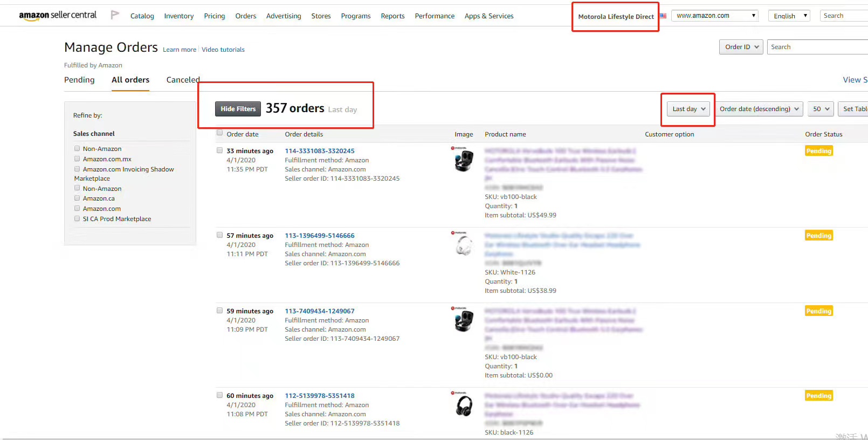Expand the Order ID search type dropdown
The width and height of the screenshot is (868, 440).
pos(741,47)
